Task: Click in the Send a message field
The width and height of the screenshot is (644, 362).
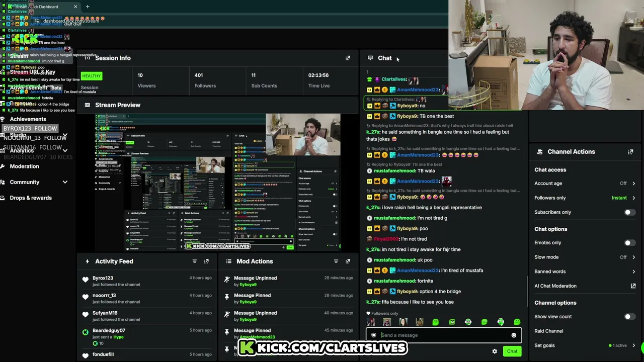Action: pyautogui.click(x=444, y=335)
